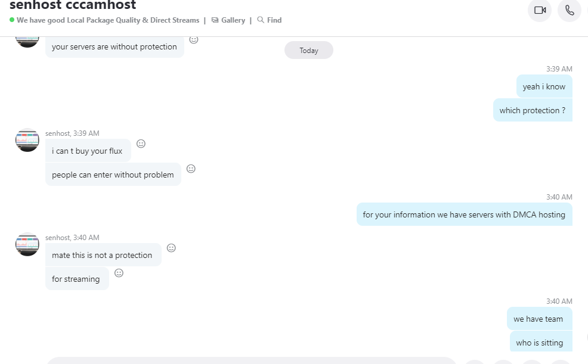588x364 pixels.
Task: Start a video call with senhost
Action: click(x=540, y=10)
